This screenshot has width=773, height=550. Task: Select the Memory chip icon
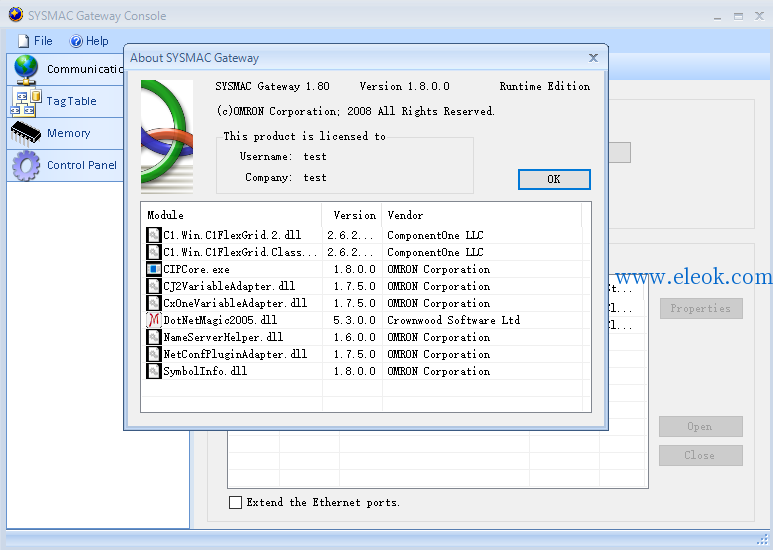pos(26,134)
